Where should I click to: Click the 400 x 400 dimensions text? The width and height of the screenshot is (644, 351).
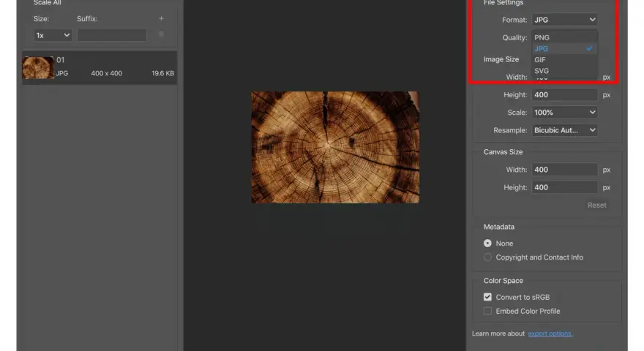coord(107,73)
